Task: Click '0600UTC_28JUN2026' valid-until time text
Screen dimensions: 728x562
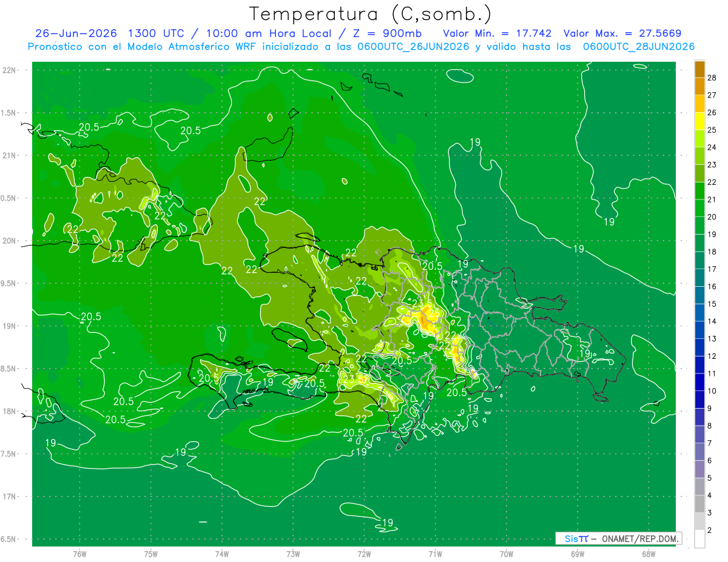Action: (x=639, y=47)
